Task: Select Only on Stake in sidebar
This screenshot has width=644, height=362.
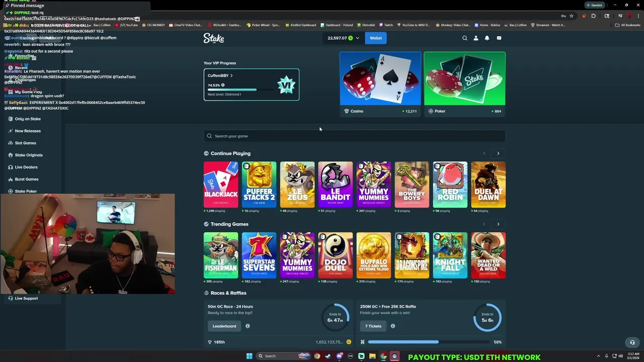Action: point(28,119)
